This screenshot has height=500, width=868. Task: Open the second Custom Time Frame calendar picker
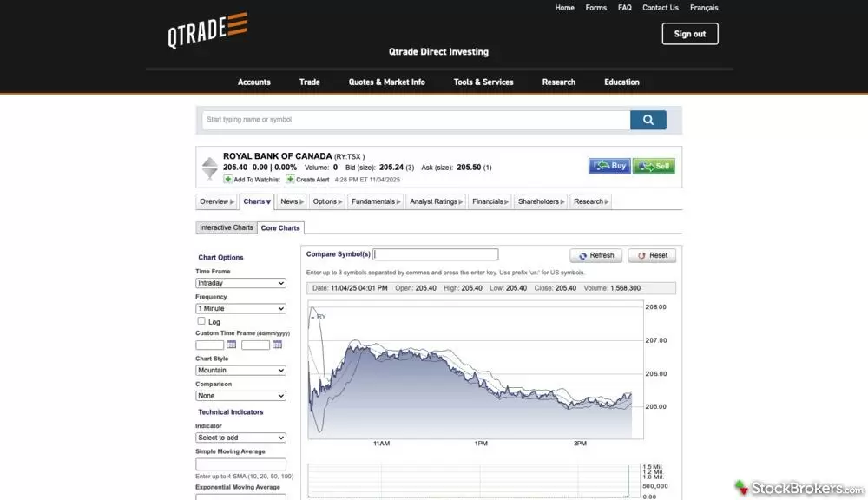(277, 345)
